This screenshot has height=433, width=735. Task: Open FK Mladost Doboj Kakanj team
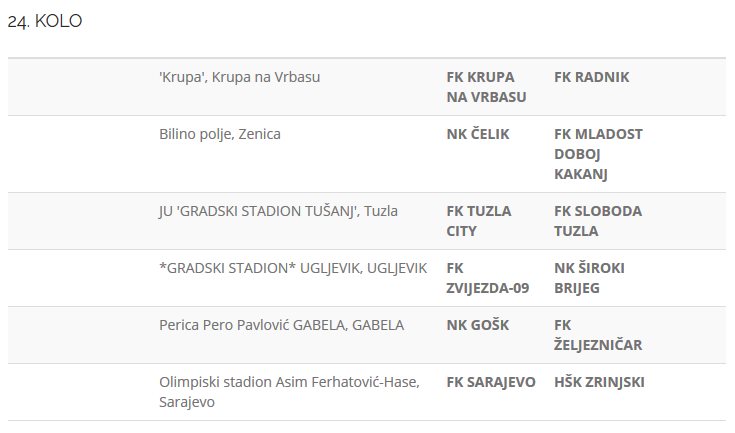(598, 154)
